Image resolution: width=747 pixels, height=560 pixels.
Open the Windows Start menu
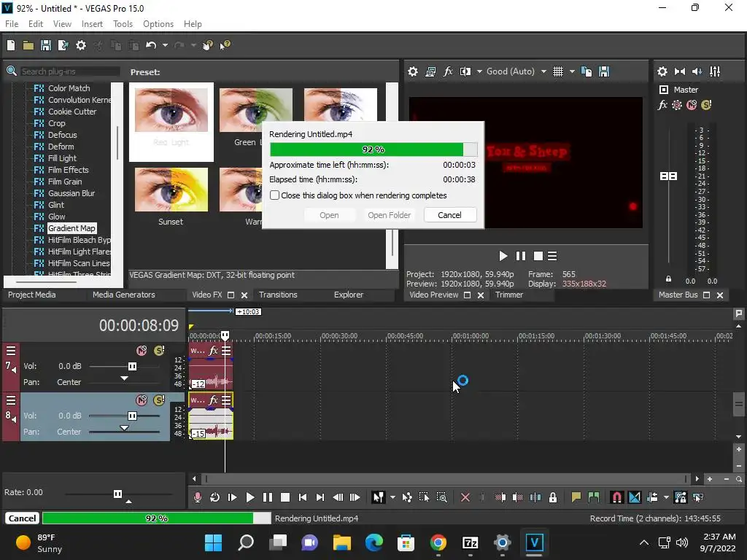pyautogui.click(x=214, y=542)
